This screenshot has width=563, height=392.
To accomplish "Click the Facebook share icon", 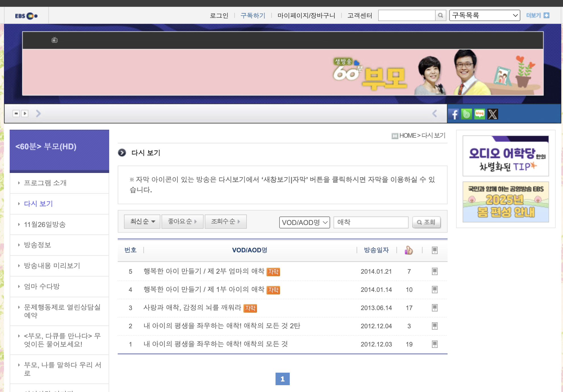I will point(454,114).
